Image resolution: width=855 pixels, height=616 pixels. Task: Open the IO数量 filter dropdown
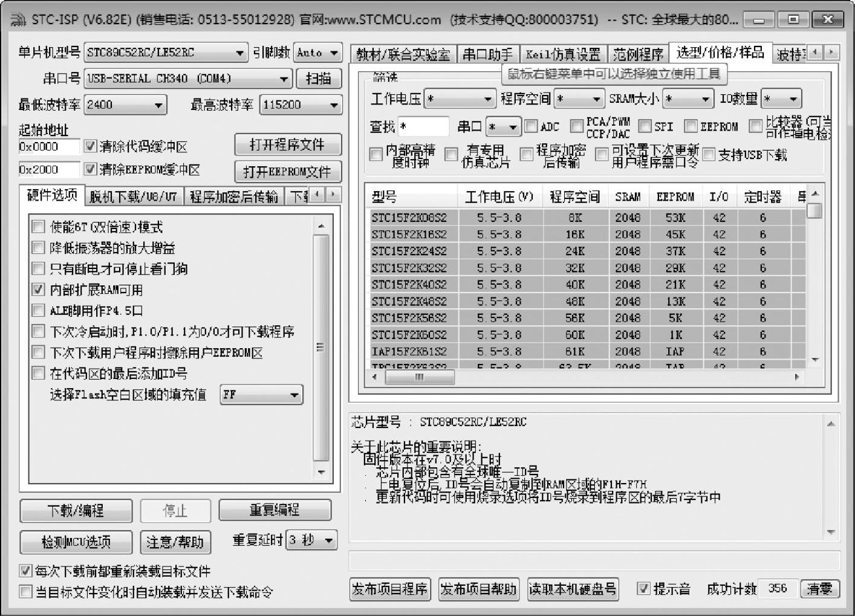tap(781, 99)
